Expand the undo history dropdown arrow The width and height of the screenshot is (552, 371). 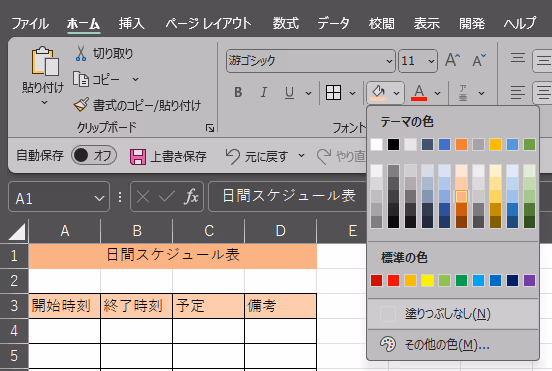pyautogui.click(x=301, y=155)
